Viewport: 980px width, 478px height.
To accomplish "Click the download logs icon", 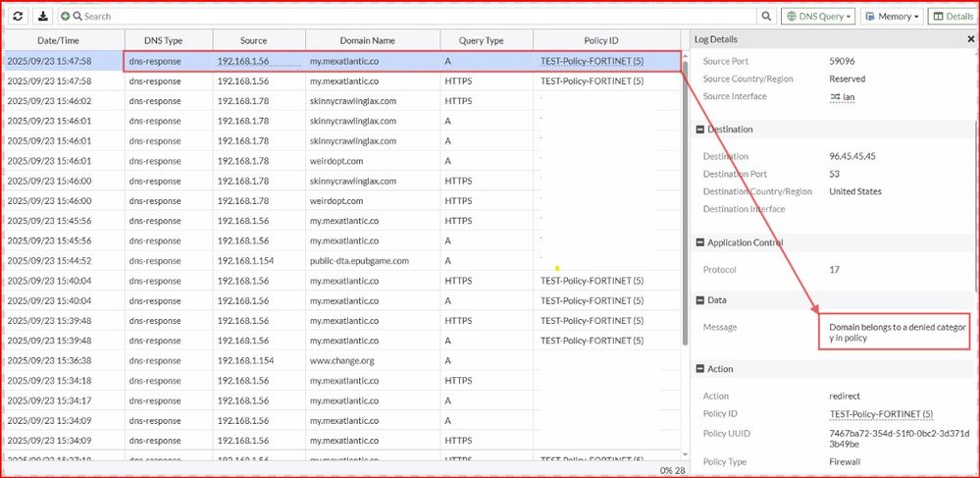I will (x=42, y=17).
